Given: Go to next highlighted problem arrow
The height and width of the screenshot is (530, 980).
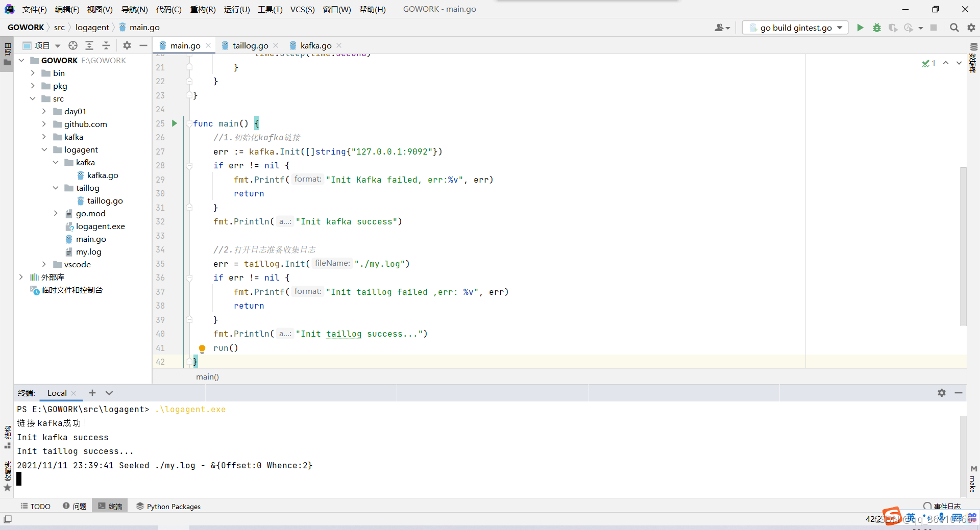Looking at the screenshot, I should (959, 63).
